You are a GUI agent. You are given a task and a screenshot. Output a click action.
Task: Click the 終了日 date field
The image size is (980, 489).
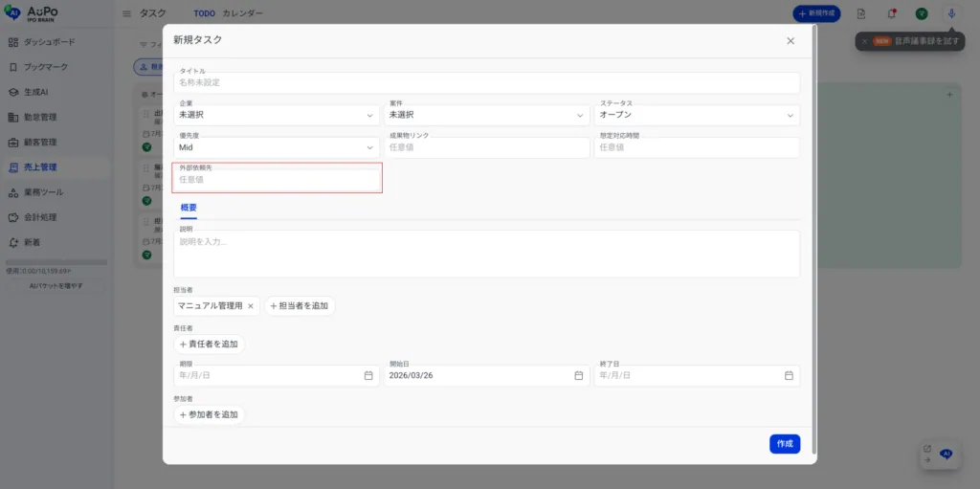click(x=697, y=375)
